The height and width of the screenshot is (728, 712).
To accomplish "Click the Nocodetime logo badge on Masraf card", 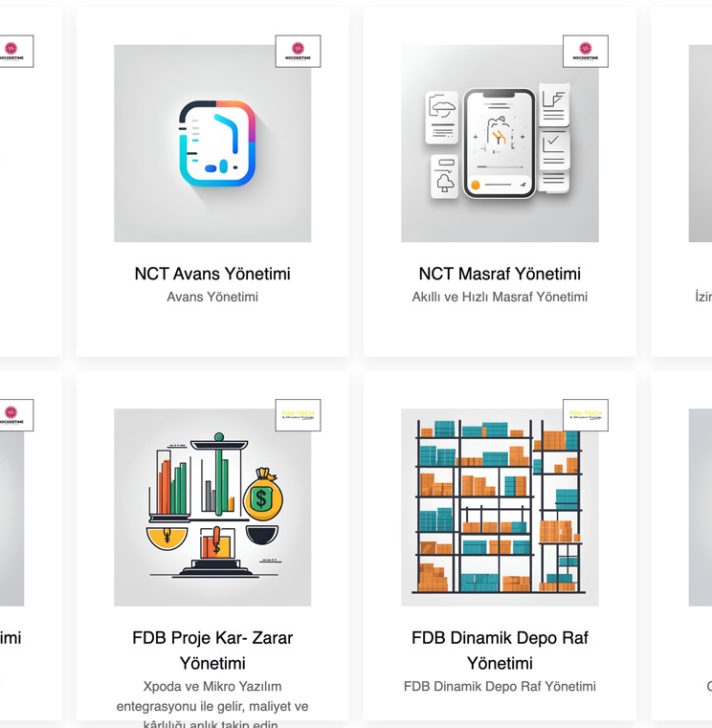I will 585,51.
